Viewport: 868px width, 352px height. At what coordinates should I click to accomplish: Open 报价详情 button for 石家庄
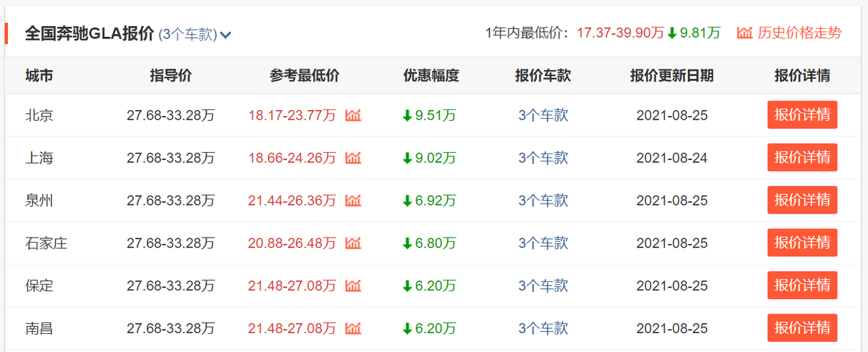(x=802, y=243)
